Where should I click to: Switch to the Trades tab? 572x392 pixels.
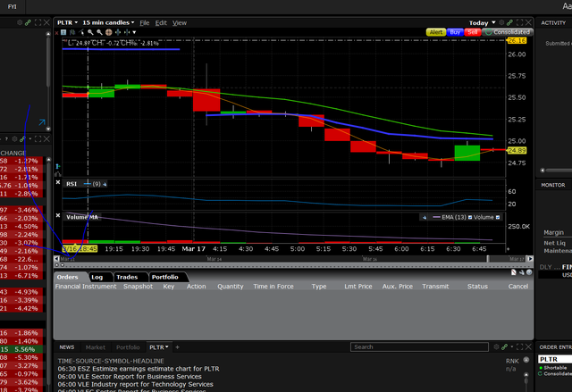[x=127, y=277]
